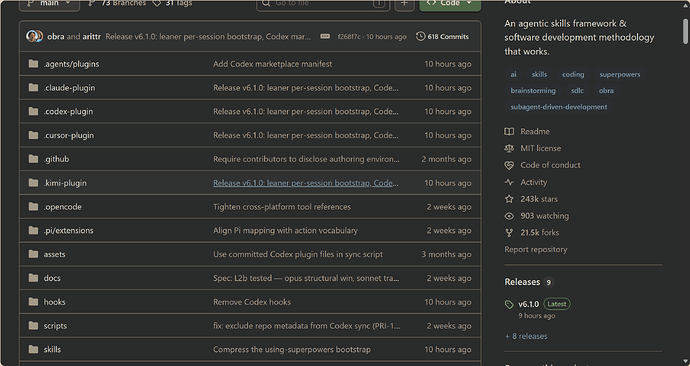Click the Readme book icon
Screen dimensions: 690x366
pos(509,132)
